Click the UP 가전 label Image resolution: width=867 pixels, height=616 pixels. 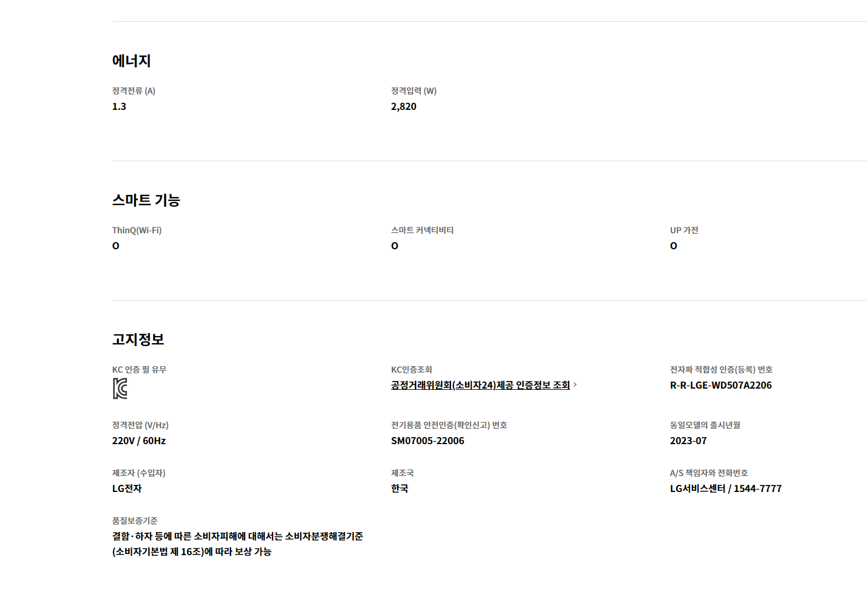(x=684, y=230)
